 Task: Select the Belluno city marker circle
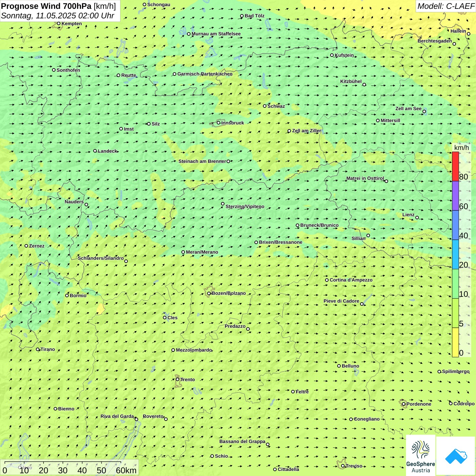pos(339,366)
